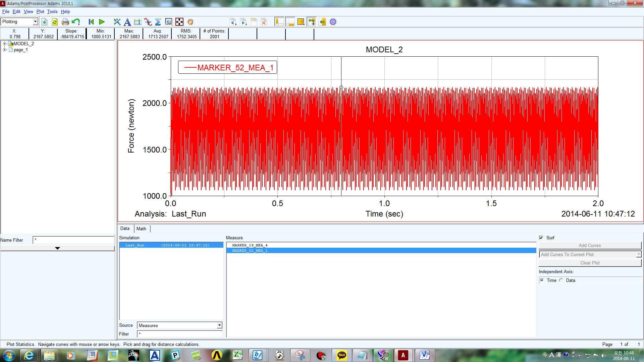644x362 pixels.
Task: Click the Previous page icon
Action: [x=233, y=22]
